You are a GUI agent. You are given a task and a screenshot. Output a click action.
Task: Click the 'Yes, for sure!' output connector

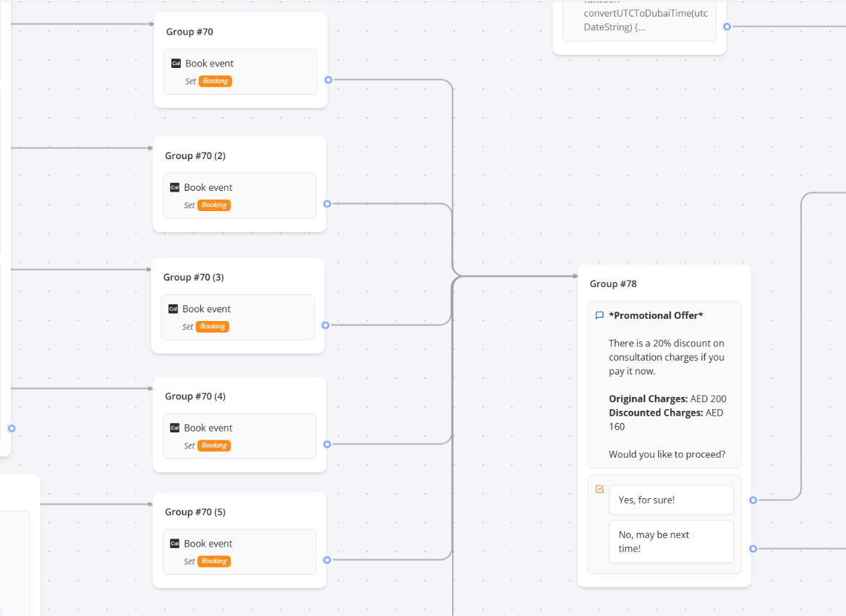tap(753, 500)
